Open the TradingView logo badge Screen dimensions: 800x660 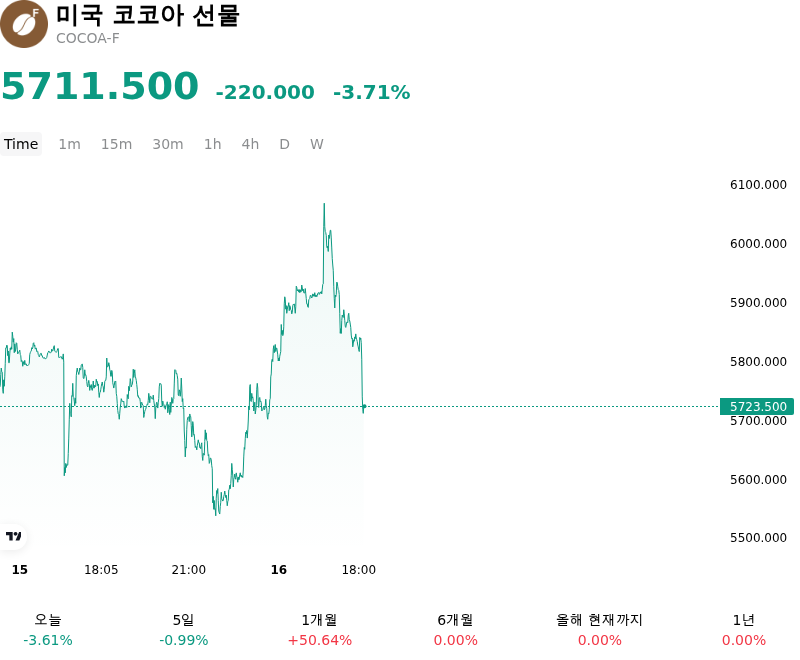click(x=13, y=536)
